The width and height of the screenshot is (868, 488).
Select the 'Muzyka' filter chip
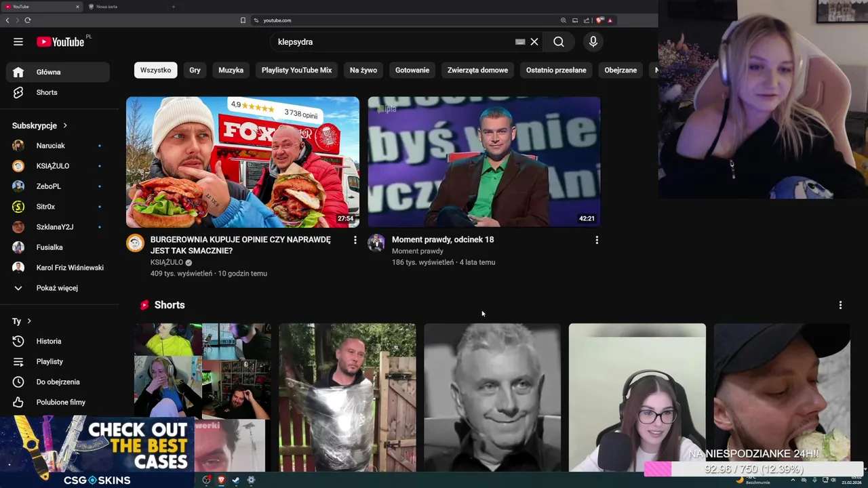(231, 70)
